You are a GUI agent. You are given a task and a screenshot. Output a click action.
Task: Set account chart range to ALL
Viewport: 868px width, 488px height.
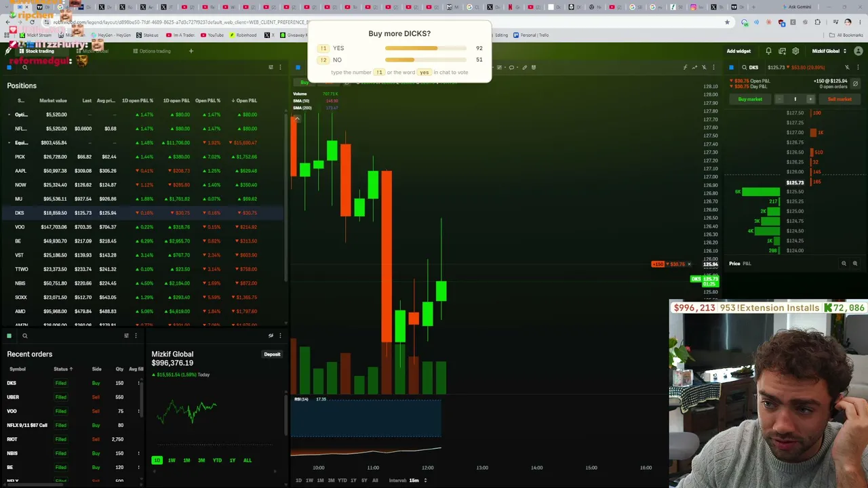pos(247,460)
